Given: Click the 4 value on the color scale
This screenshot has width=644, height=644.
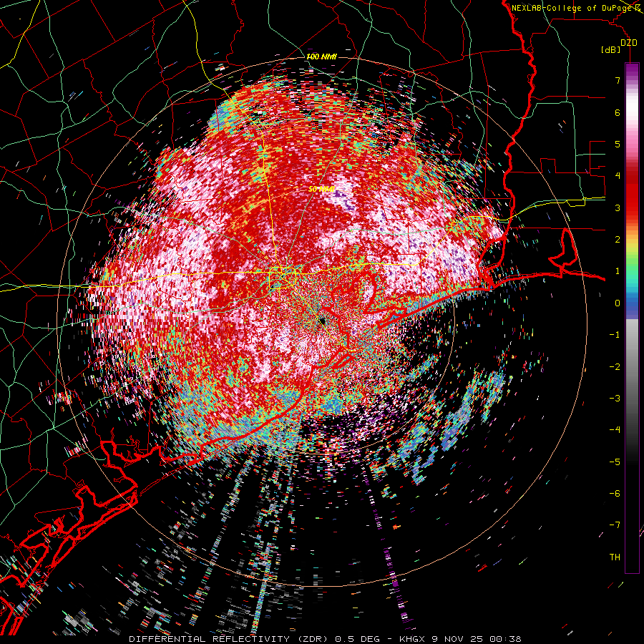Looking at the screenshot, I should click(x=618, y=176).
